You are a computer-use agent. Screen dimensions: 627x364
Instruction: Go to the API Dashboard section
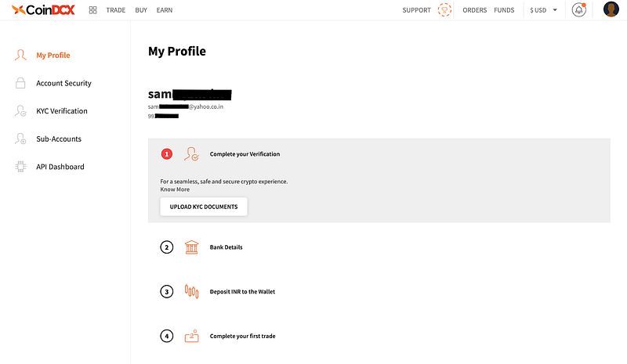click(60, 167)
